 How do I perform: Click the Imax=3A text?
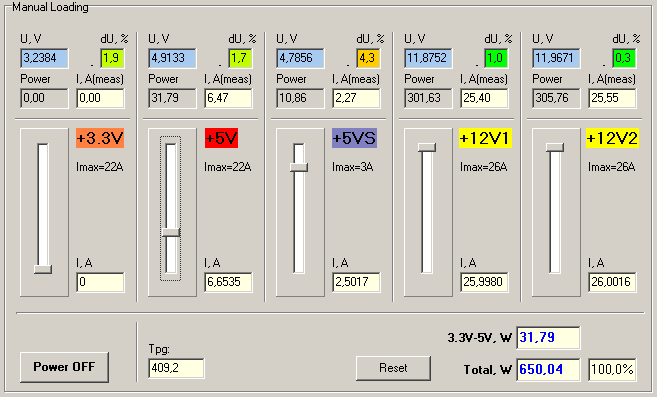tap(352, 167)
